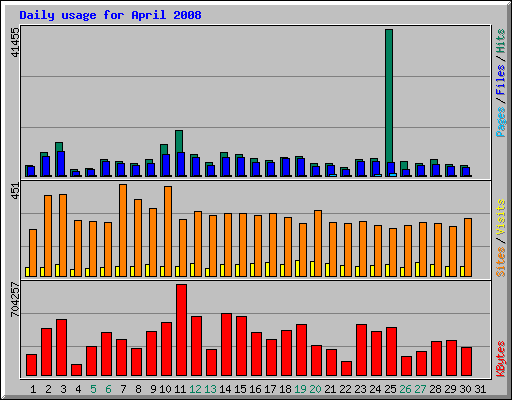The height and width of the screenshot is (400, 512).
Task: Click day label 17 on the x-axis
Action: click(270, 389)
